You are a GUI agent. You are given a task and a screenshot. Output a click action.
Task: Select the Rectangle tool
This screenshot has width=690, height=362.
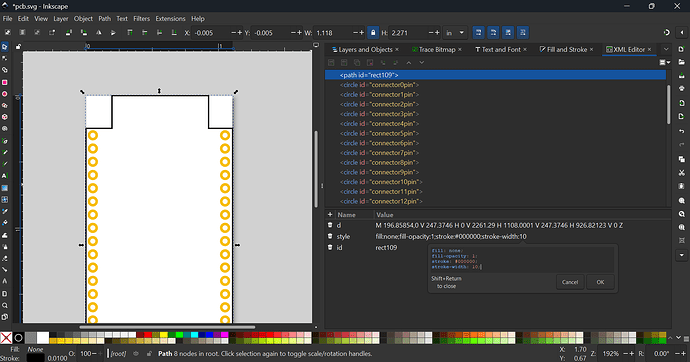click(x=4, y=82)
